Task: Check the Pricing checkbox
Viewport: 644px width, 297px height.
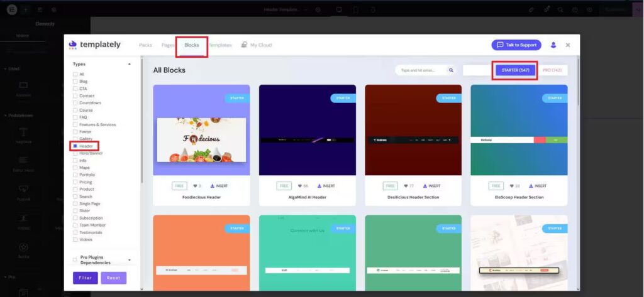Action: tap(75, 182)
